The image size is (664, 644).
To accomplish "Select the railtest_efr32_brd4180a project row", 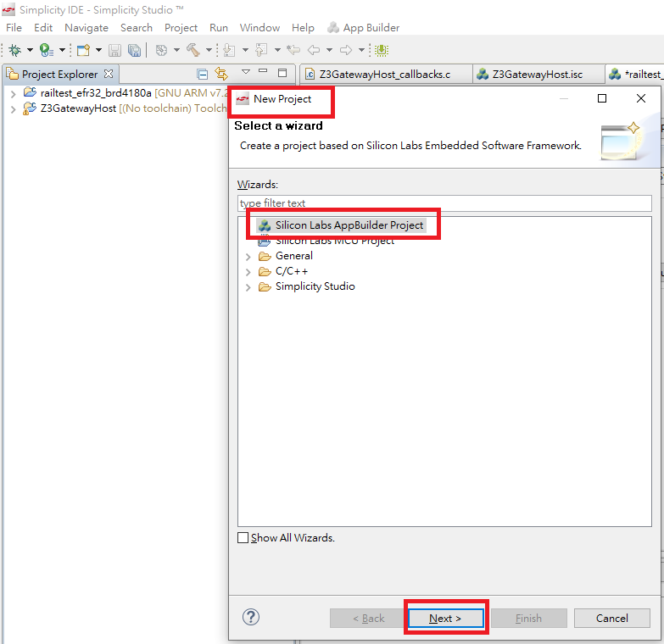I will click(125, 93).
